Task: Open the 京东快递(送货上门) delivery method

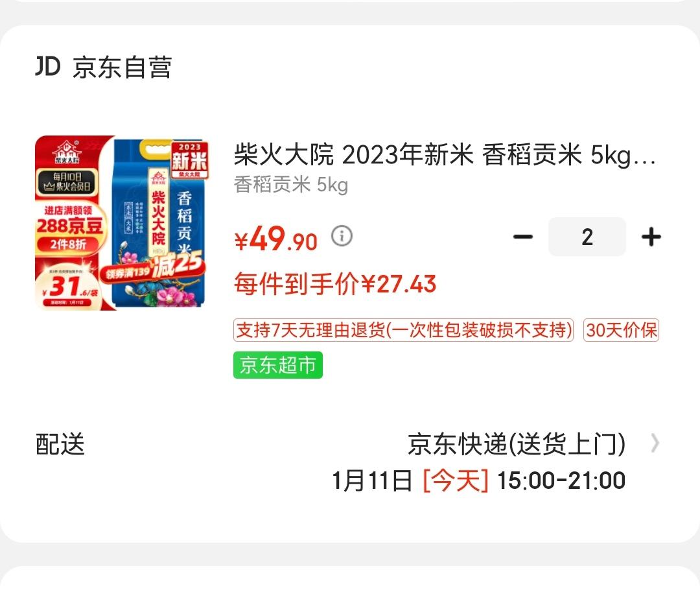Action: point(517,444)
